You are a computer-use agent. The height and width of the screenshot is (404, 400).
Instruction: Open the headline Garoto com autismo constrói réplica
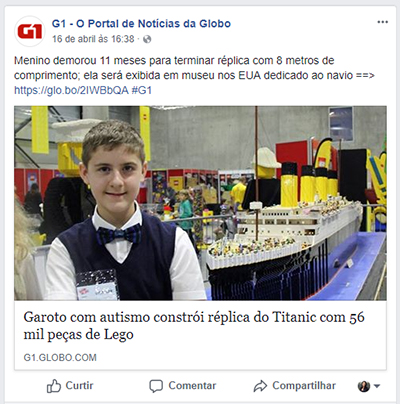coord(194,326)
